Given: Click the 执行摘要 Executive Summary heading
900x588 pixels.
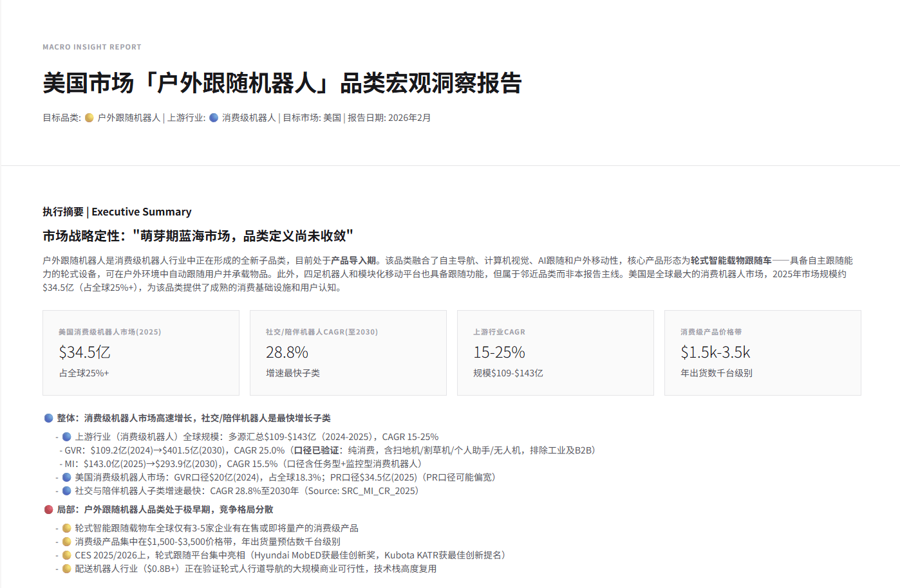Looking at the screenshot, I should [x=117, y=212].
